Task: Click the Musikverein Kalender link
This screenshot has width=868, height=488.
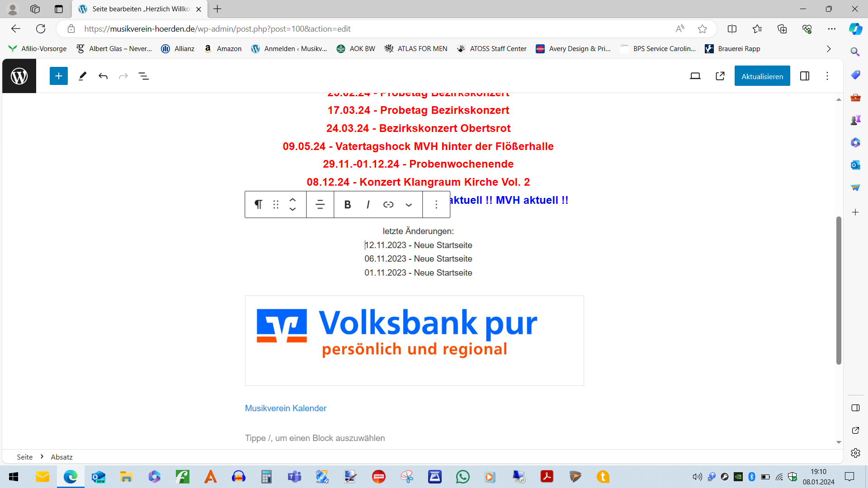Action: [x=286, y=408]
